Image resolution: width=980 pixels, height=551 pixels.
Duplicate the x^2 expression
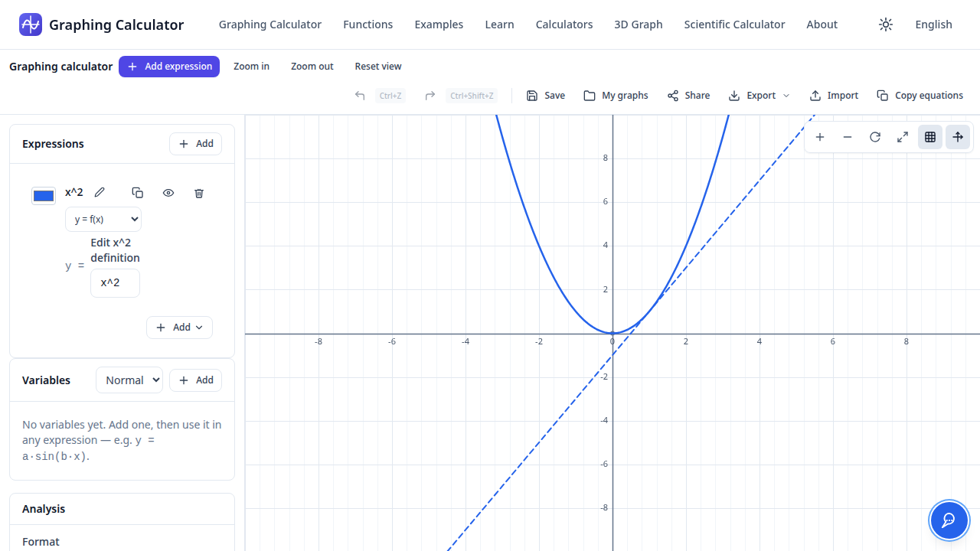(138, 193)
